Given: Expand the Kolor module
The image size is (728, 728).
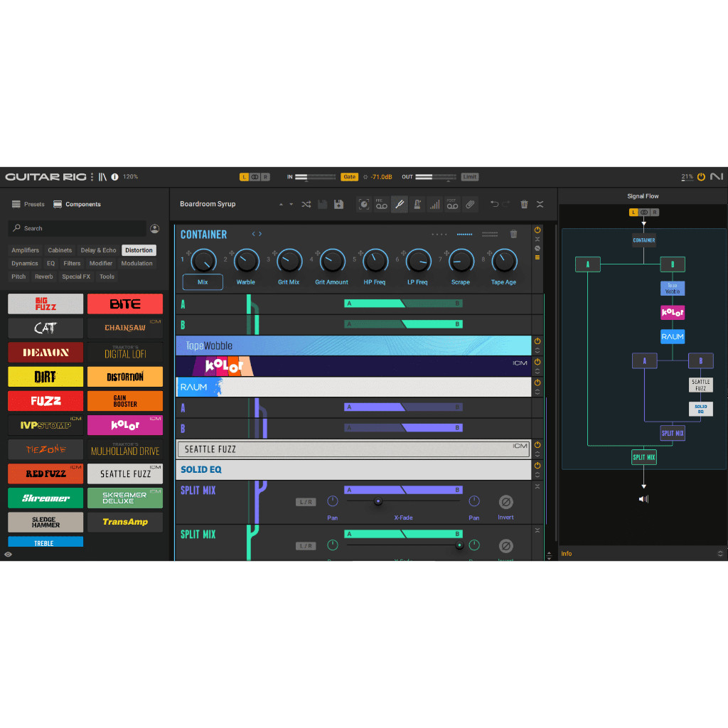Looking at the screenshot, I should click(x=537, y=371).
